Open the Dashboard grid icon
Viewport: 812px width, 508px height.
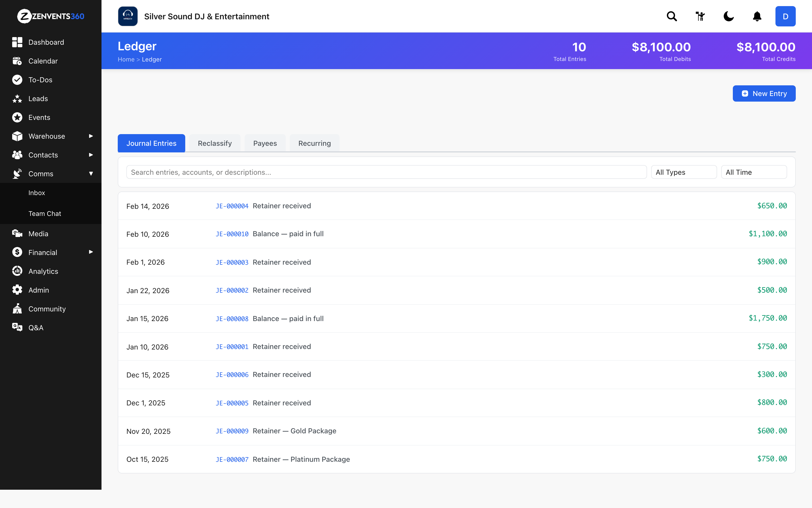pyautogui.click(x=17, y=42)
